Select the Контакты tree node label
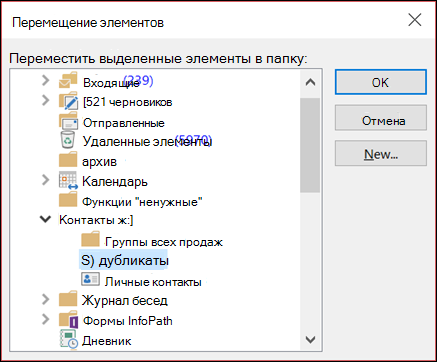The height and width of the screenshot is (362, 437). 96,220
